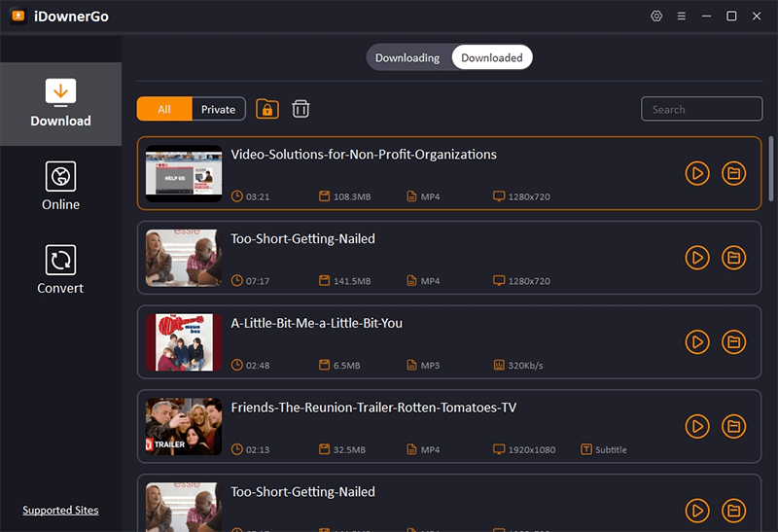
Task: Select title Video-Solutions-for-Non-Profit-Organizations
Action: (x=364, y=155)
